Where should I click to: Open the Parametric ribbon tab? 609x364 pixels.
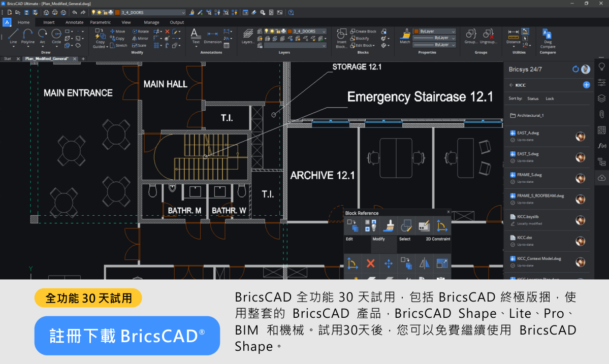point(100,22)
